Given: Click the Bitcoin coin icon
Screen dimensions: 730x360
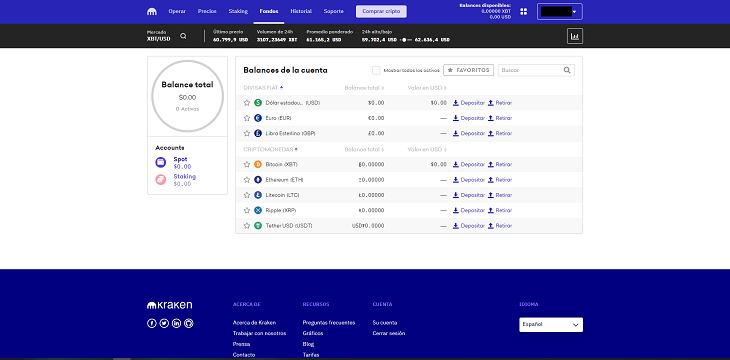Looking at the screenshot, I should click(258, 164).
